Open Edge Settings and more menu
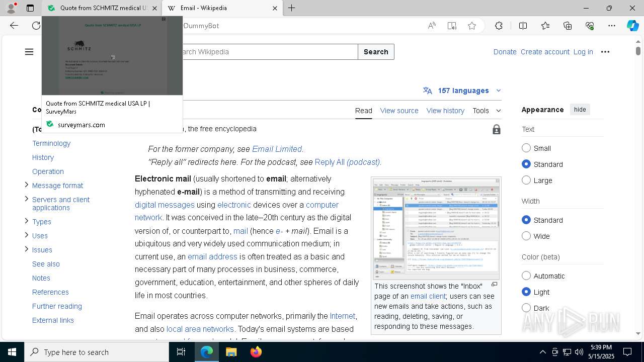The height and width of the screenshot is (362, 644). coord(612,26)
